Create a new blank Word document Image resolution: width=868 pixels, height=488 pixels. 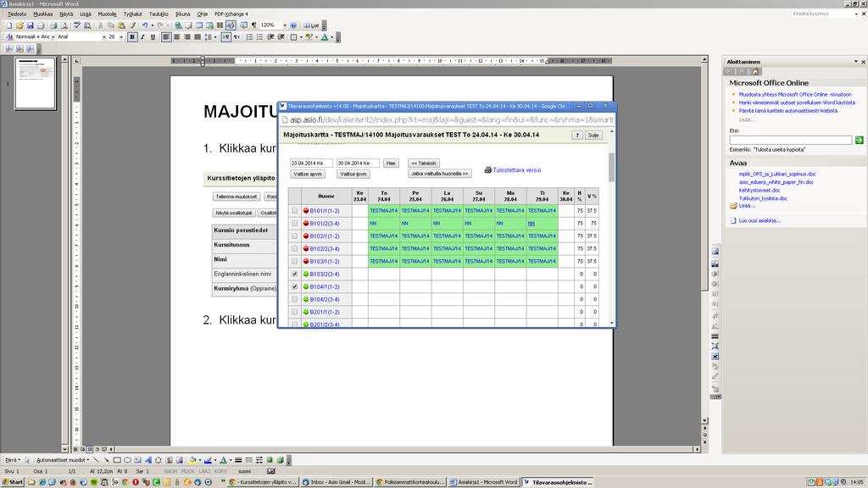(x=9, y=25)
